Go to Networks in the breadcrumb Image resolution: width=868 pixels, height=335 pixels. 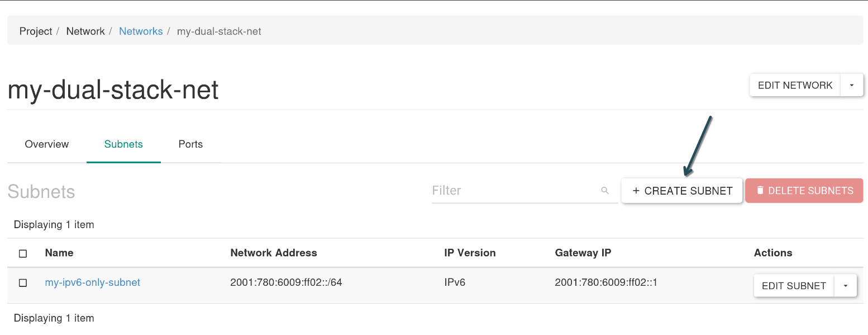(x=141, y=31)
